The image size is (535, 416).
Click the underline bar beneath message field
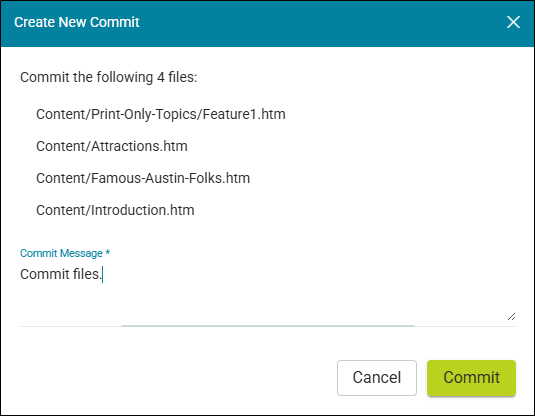(268, 326)
